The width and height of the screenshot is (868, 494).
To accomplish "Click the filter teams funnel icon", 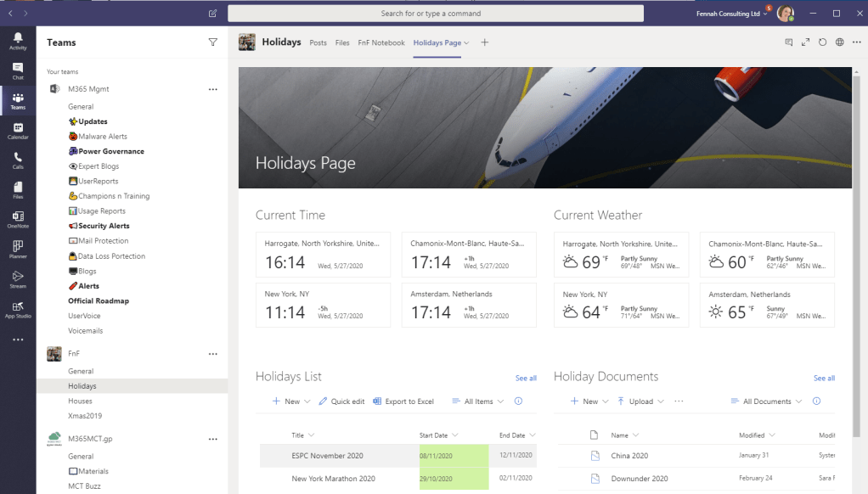I will 212,42.
